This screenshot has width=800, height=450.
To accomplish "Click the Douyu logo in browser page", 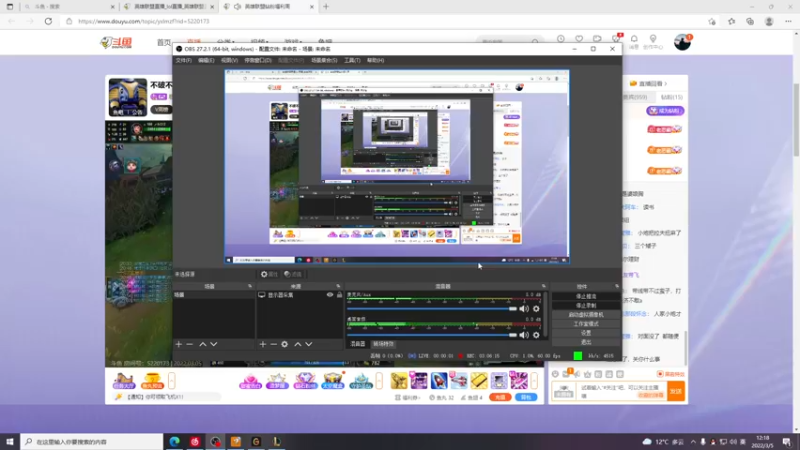I will pyautogui.click(x=116, y=42).
